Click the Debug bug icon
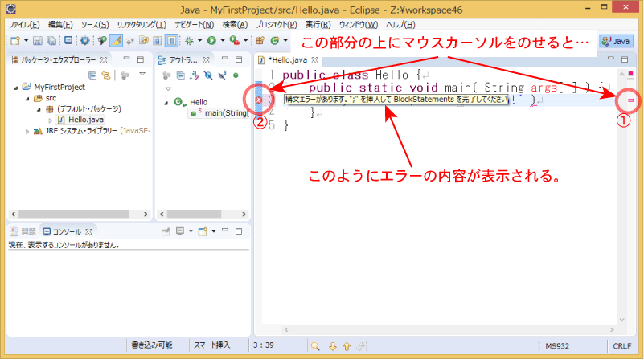 tap(189, 41)
